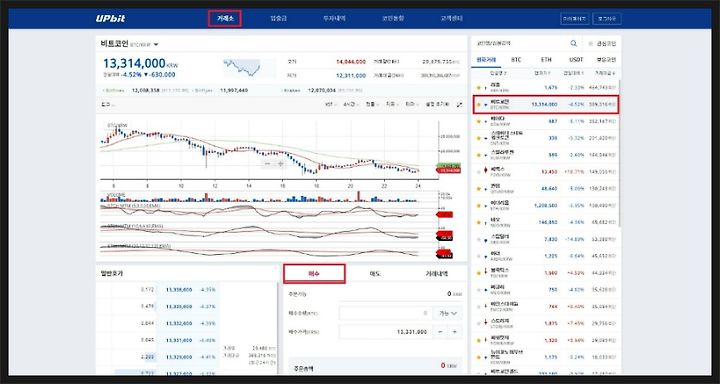Open the 지표 indicators dropdown
This screenshot has height=384, width=720.
click(392, 105)
